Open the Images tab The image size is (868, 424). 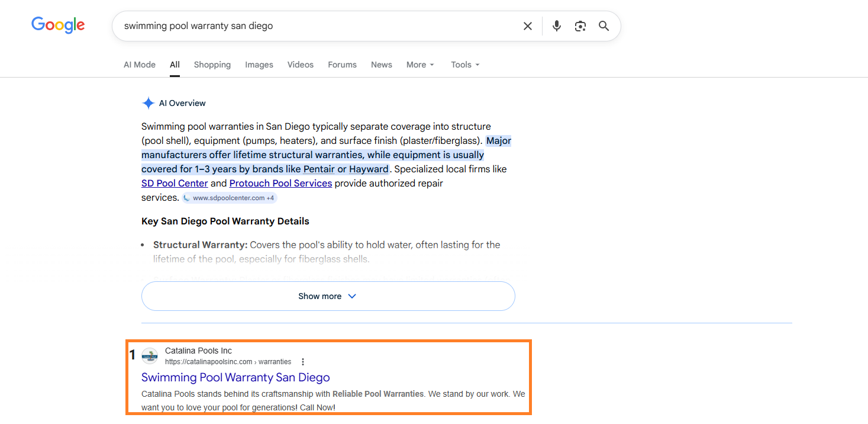[x=259, y=65]
